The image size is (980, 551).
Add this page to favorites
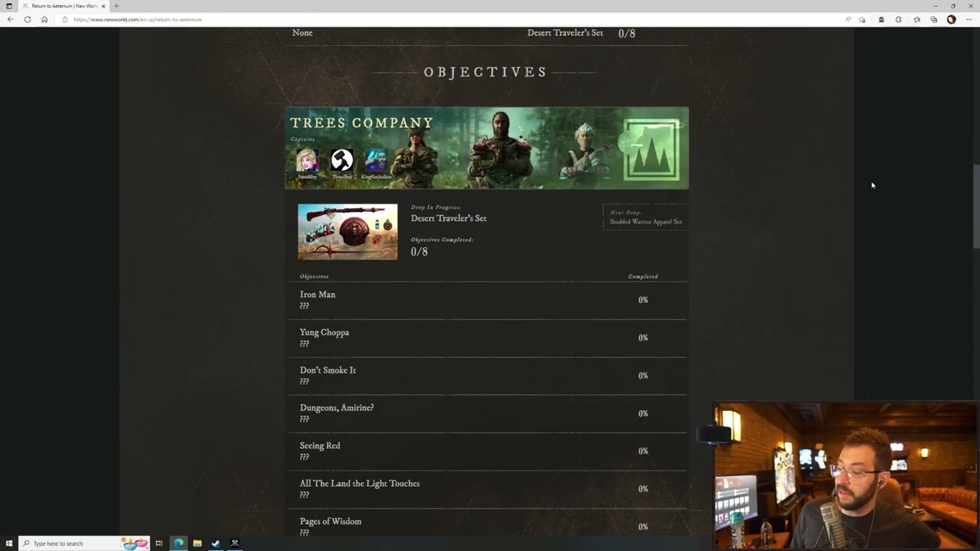[x=862, y=19]
